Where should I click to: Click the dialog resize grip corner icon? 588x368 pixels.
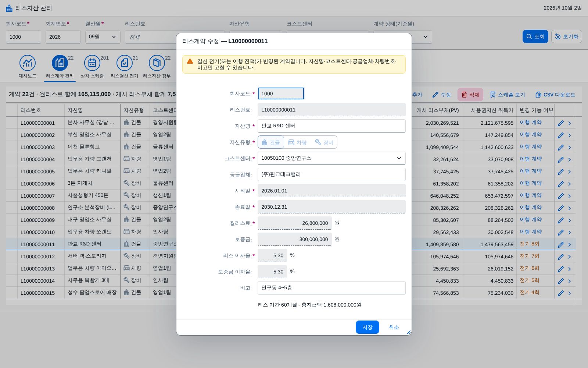coord(408,332)
